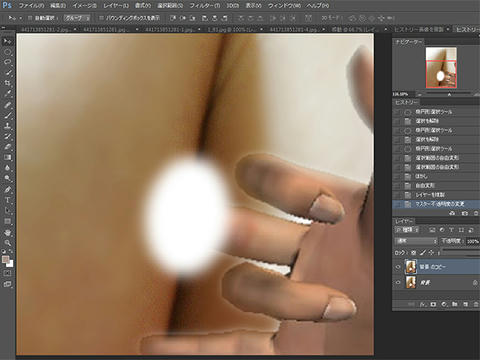Toggle visibility of the 背景 layer
480x360 pixels.
click(x=398, y=283)
